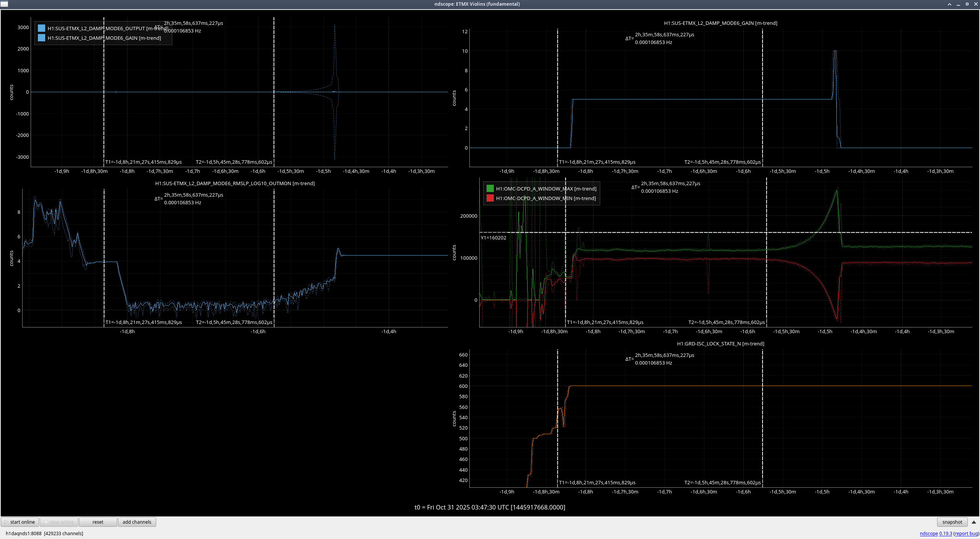This screenshot has height=539, width=980.
Task: Open the add channels dialog
Action: (x=137, y=522)
